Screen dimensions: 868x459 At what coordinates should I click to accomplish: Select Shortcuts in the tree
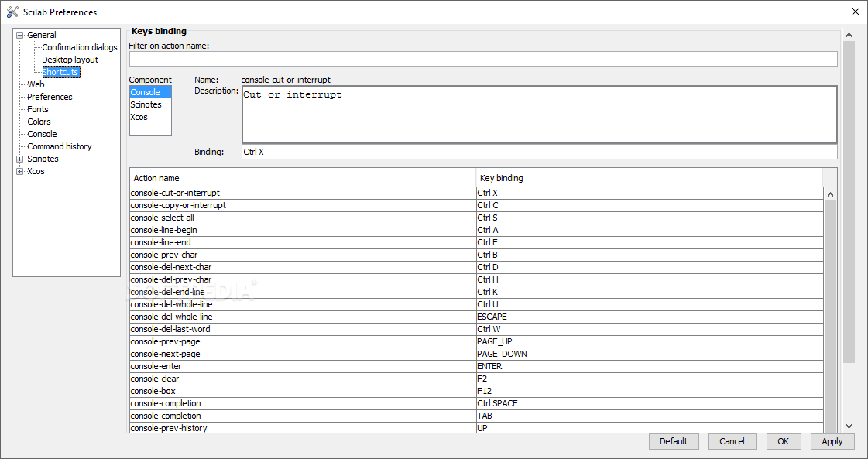coord(60,72)
